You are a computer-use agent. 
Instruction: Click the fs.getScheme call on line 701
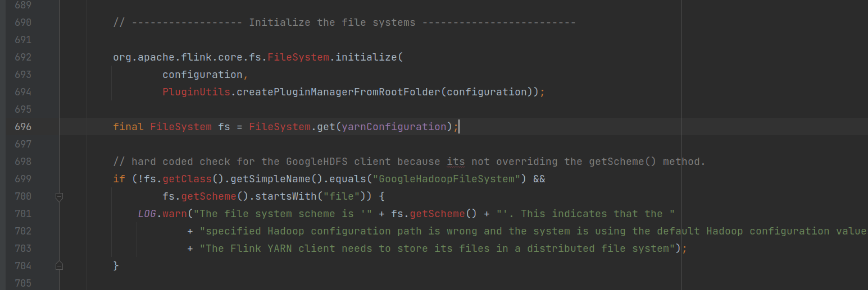[434, 214]
